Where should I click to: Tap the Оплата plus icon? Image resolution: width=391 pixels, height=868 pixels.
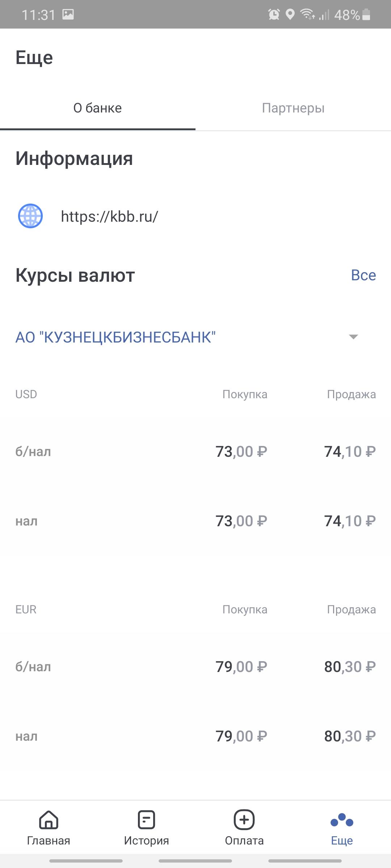coord(244,820)
